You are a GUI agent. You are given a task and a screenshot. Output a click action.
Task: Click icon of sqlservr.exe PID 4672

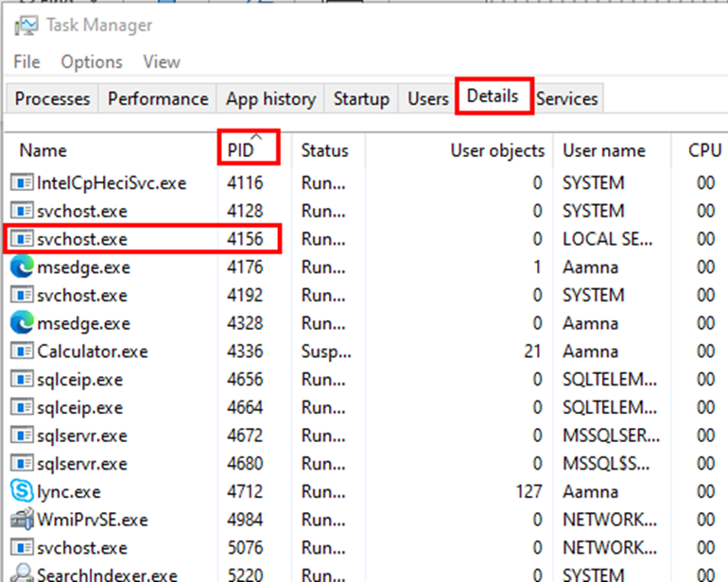[x=22, y=436]
